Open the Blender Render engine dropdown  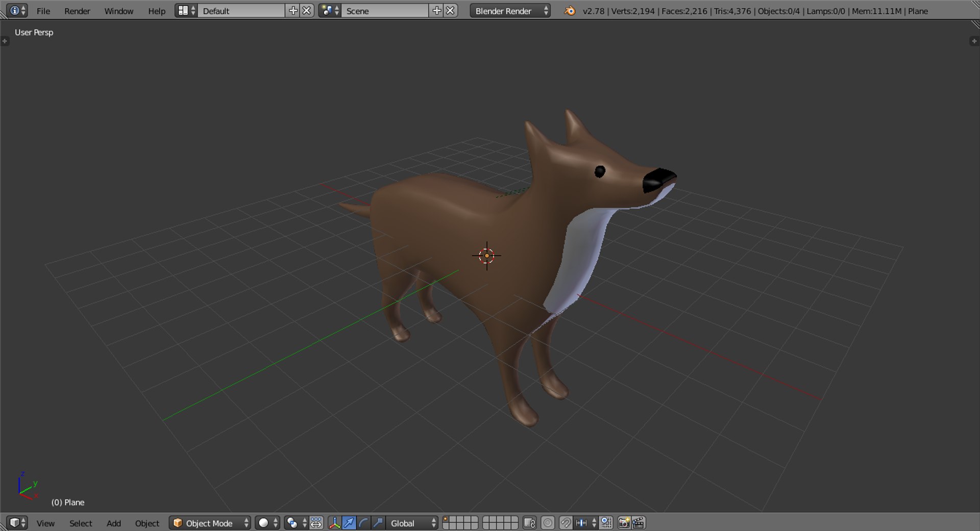pyautogui.click(x=510, y=11)
